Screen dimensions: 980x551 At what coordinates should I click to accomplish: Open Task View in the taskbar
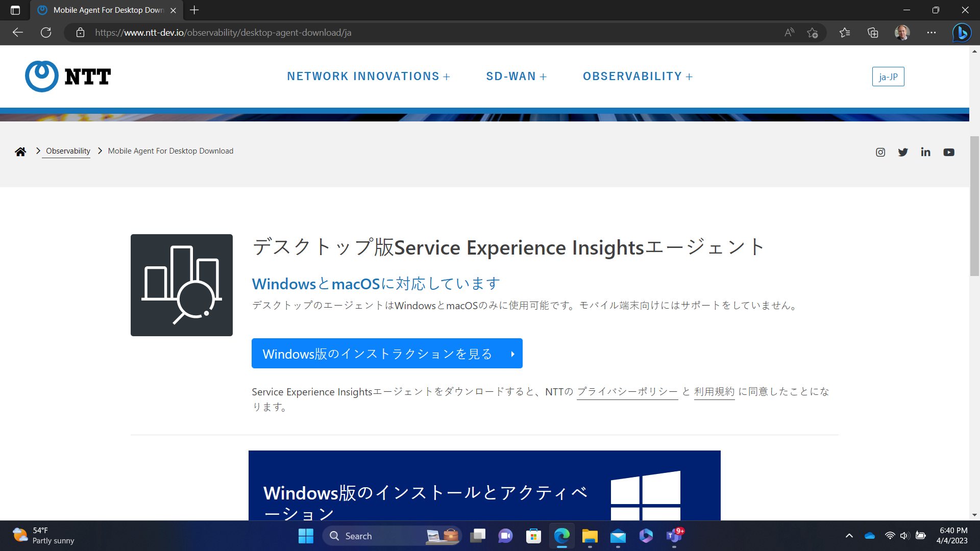[x=478, y=536]
